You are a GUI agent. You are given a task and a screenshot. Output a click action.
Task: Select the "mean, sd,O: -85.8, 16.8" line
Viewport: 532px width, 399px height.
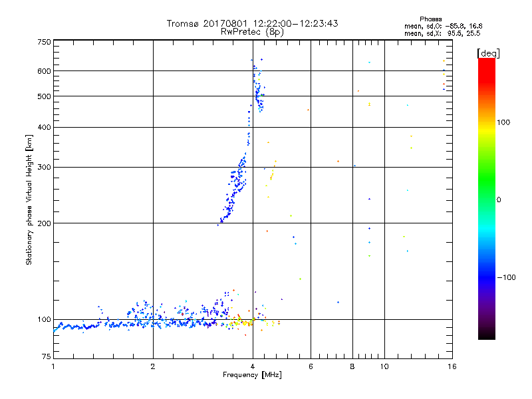point(443,26)
